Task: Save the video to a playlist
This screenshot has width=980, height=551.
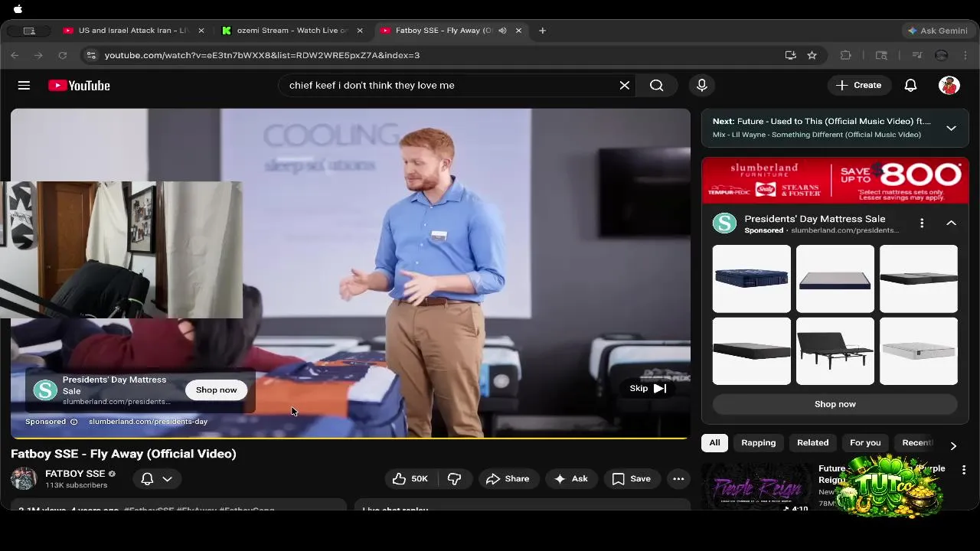Action: pos(632,479)
